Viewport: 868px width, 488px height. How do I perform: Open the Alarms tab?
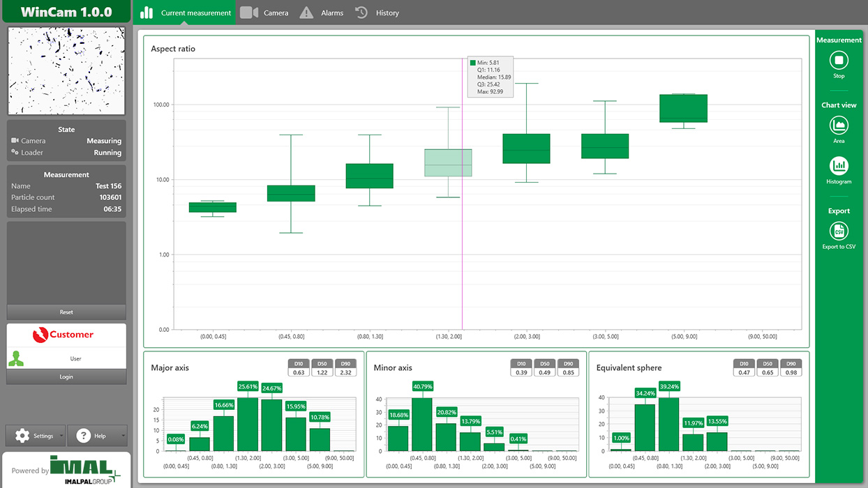pyautogui.click(x=322, y=13)
